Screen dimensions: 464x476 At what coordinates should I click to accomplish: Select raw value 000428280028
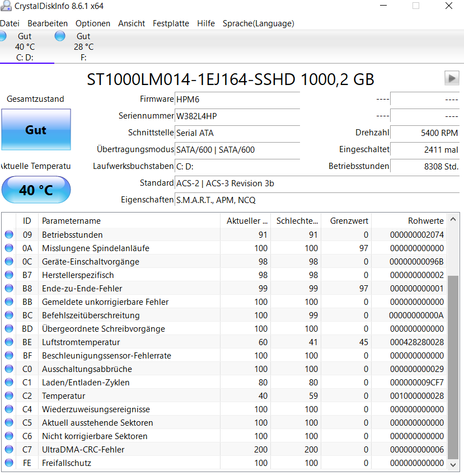[417, 342]
